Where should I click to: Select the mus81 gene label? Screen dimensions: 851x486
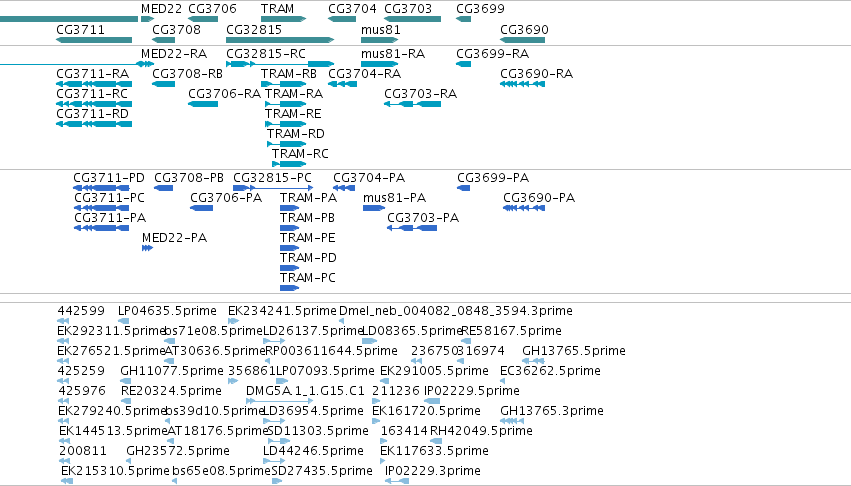click(380, 30)
